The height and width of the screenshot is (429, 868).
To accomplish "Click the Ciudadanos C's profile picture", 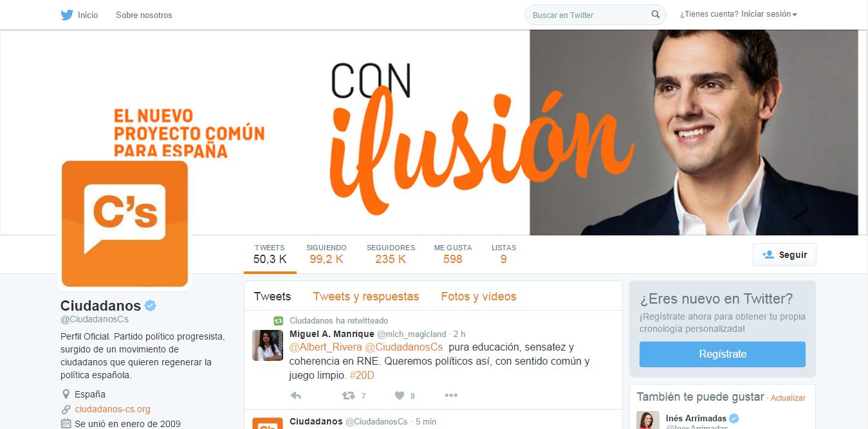I will pos(125,224).
